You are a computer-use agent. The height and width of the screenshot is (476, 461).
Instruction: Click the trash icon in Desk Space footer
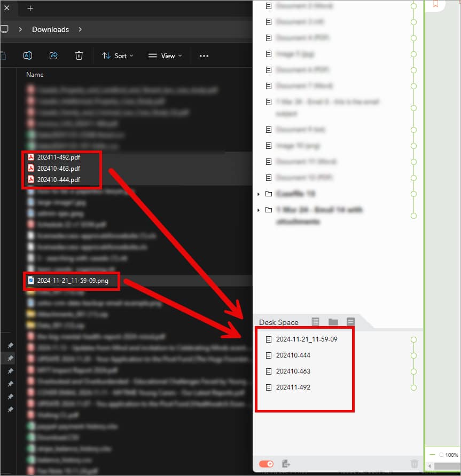(414, 464)
